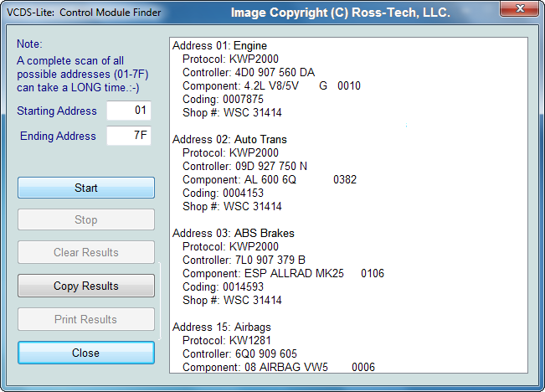Select the 'Address 02: Auto Trans' line

[x=229, y=140]
